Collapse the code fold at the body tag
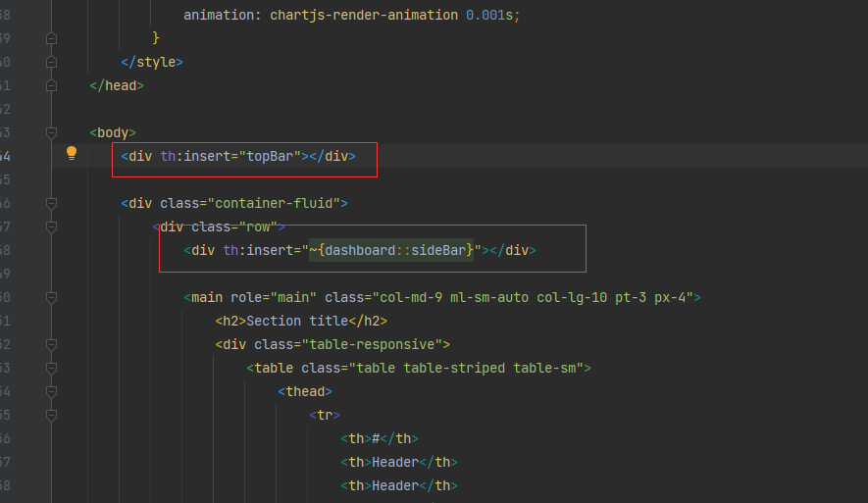The width and height of the screenshot is (868, 503). 51,132
